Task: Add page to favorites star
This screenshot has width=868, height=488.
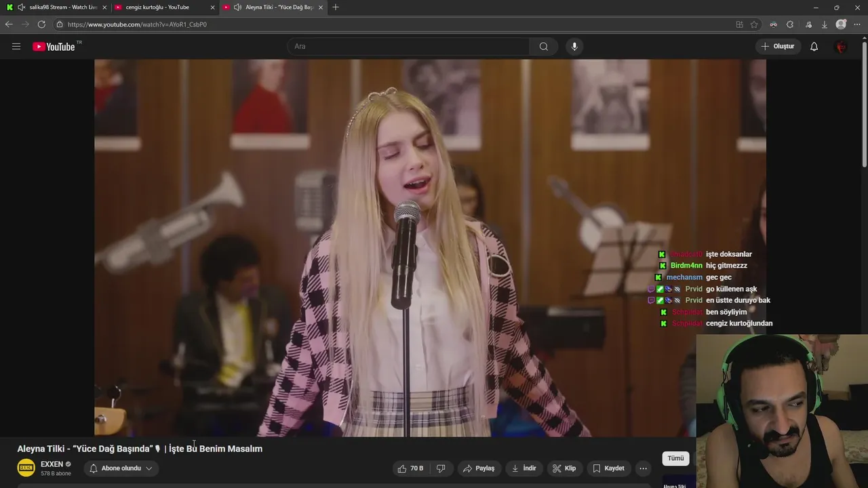Action: pos(754,24)
